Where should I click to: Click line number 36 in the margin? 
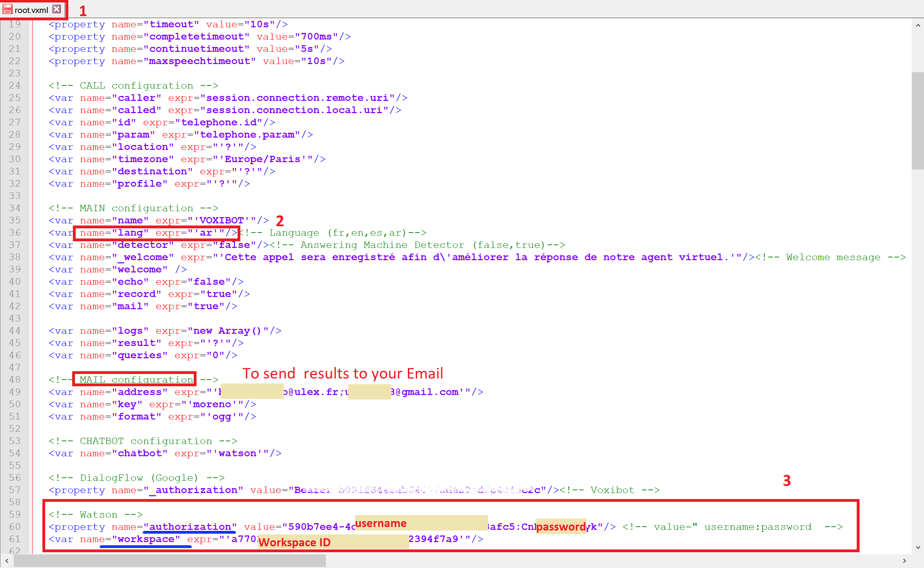tap(15, 233)
